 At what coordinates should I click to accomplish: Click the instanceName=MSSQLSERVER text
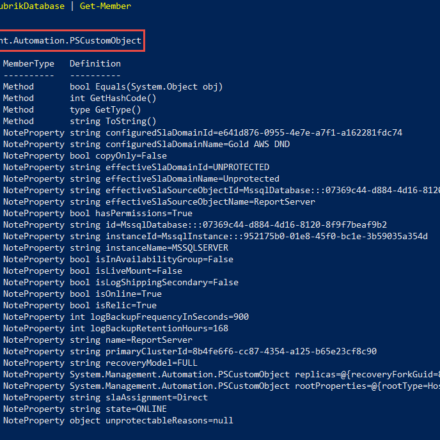167,248
